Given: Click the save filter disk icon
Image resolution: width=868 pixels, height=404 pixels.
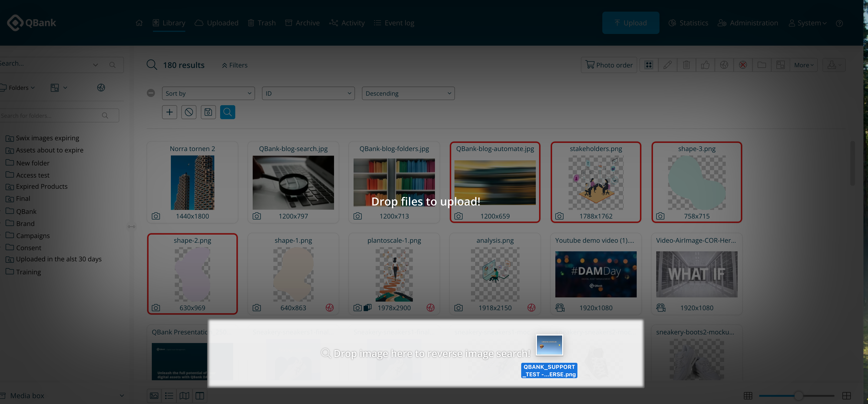Looking at the screenshot, I should 208,112.
